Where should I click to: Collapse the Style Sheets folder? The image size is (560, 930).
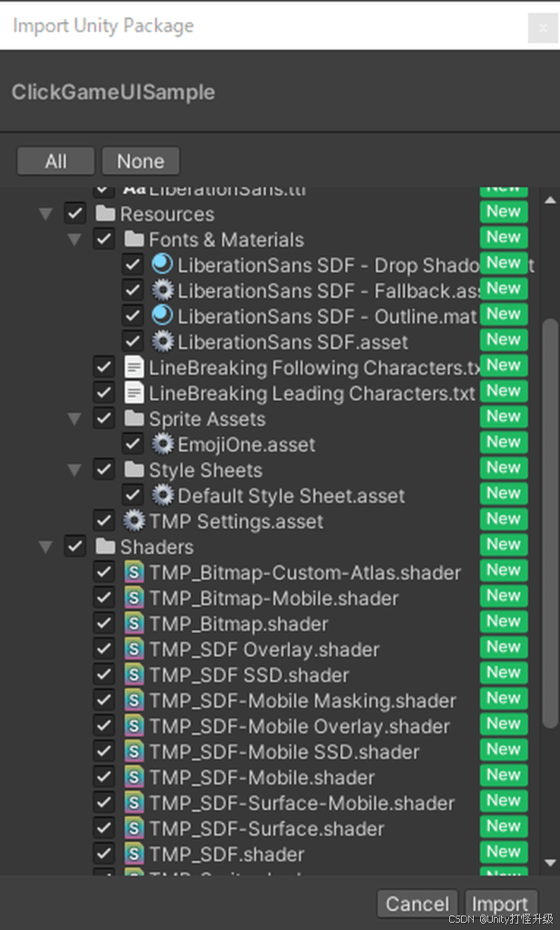(x=74, y=470)
